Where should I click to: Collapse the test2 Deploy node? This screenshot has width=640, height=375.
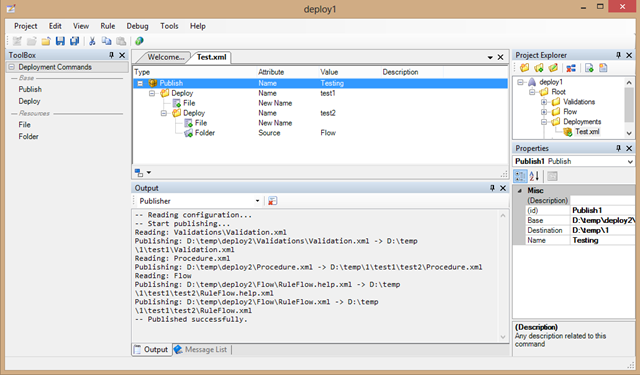(x=164, y=113)
